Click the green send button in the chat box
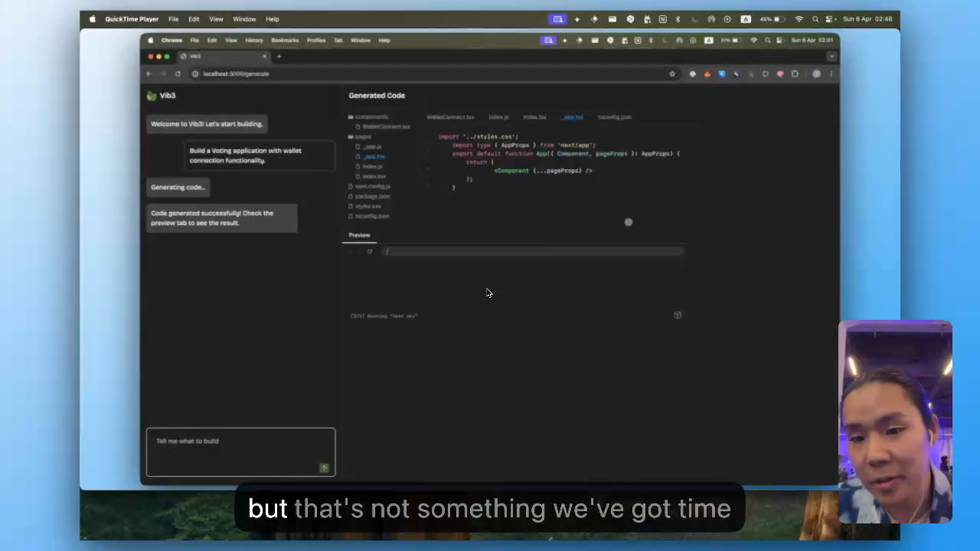The height and width of the screenshot is (551, 980). [324, 468]
